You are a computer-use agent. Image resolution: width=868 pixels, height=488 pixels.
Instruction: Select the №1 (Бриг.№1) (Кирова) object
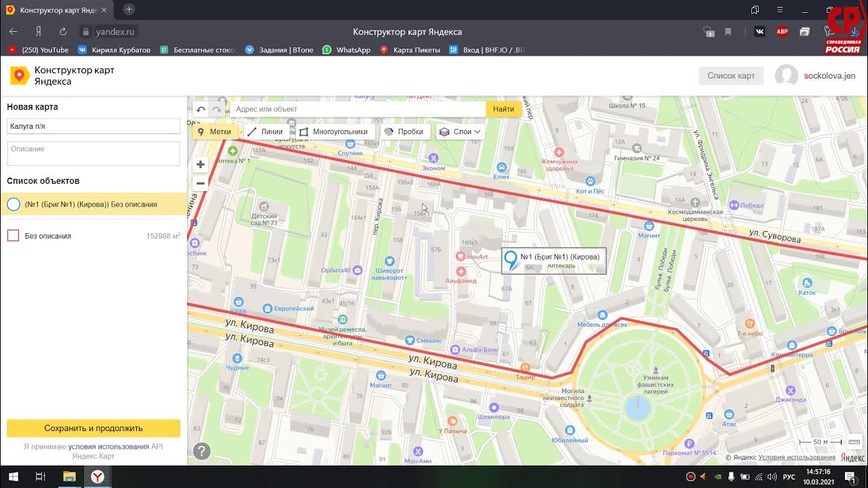[x=94, y=204]
